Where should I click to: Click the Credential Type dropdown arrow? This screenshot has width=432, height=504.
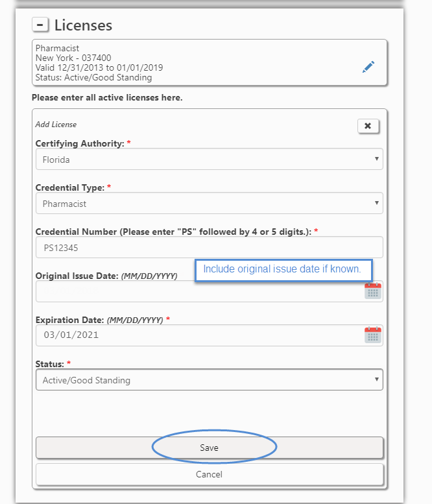point(377,203)
